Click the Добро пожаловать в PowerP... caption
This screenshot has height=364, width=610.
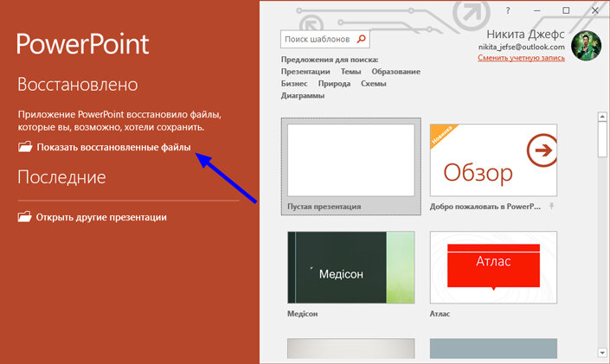(x=485, y=207)
